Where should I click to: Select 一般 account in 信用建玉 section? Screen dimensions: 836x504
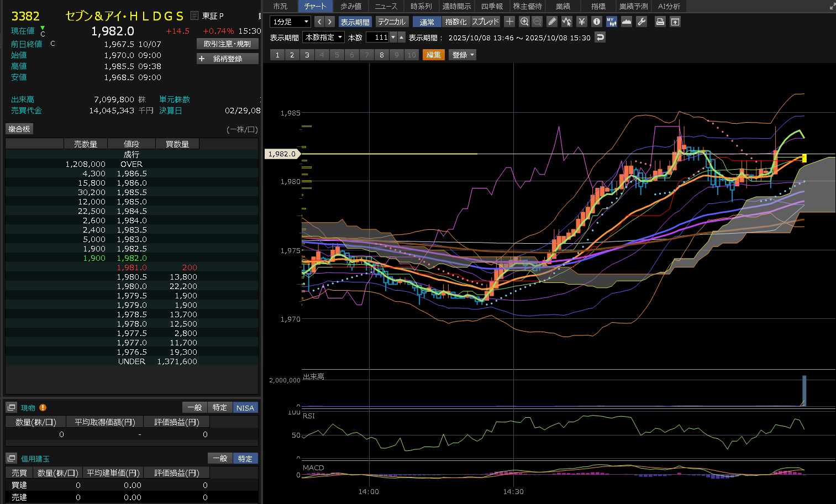[x=220, y=459]
